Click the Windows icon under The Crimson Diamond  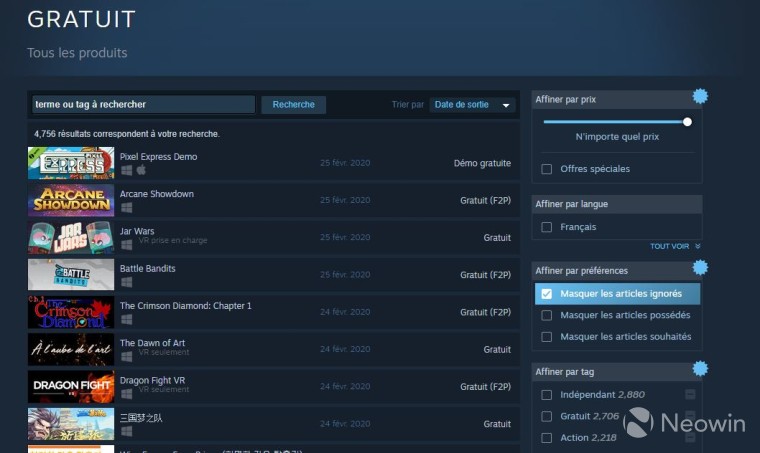(x=127, y=319)
